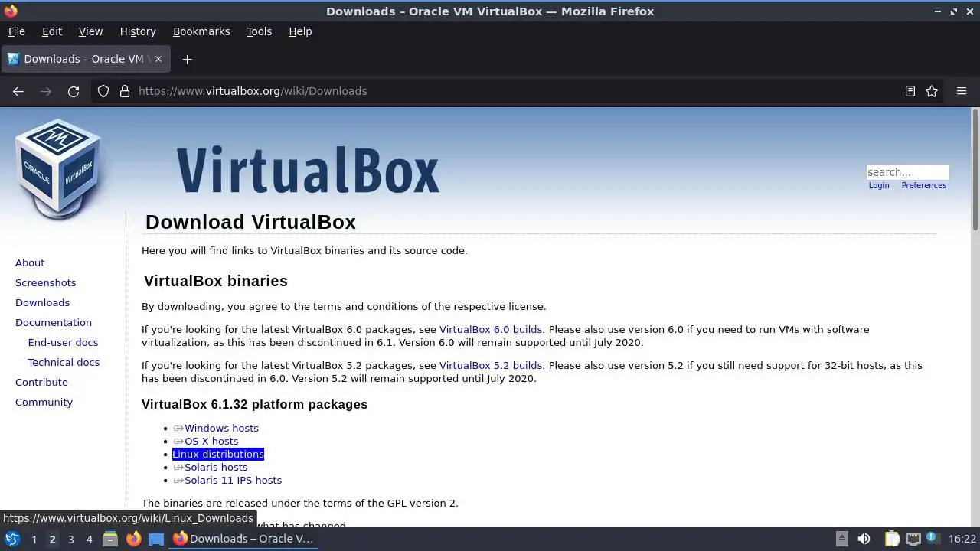The height and width of the screenshot is (551, 980).
Task: Switch to workspace 3 in the pager
Action: click(70, 540)
